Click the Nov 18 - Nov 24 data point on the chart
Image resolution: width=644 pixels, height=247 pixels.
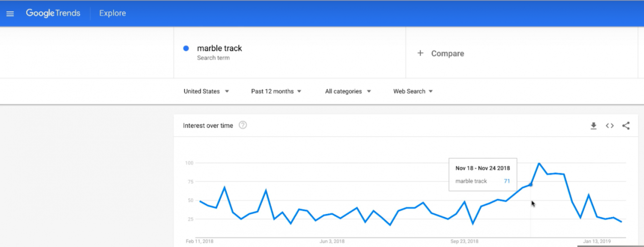coord(531,184)
